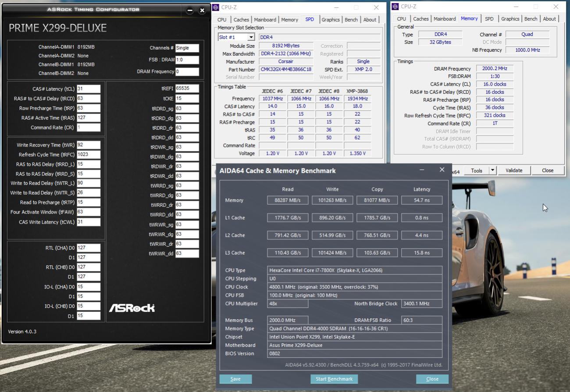Click the tCKE value field
Screen dimensions: 570x392
187,99
